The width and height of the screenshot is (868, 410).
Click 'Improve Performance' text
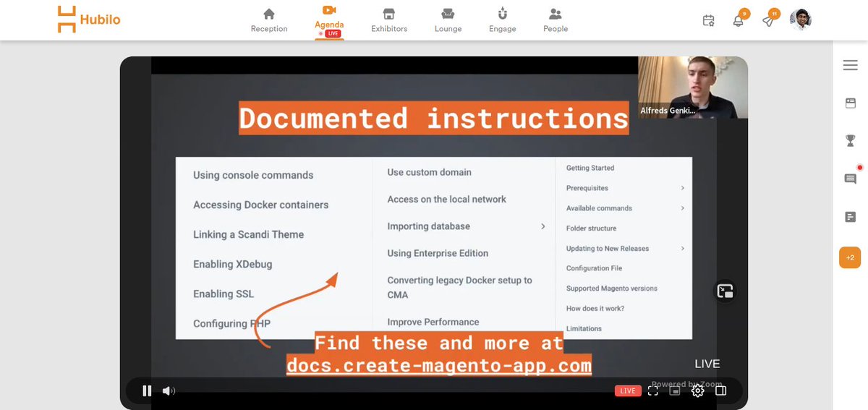433,322
